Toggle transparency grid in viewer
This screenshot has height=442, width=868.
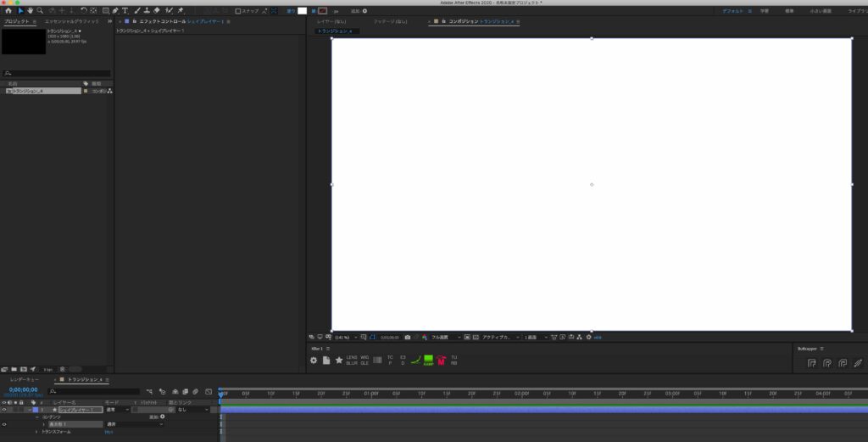click(x=476, y=337)
